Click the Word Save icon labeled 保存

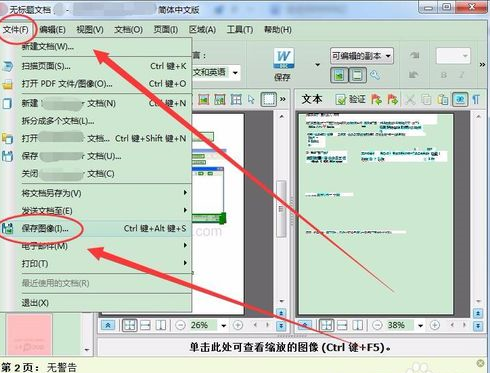283,65
